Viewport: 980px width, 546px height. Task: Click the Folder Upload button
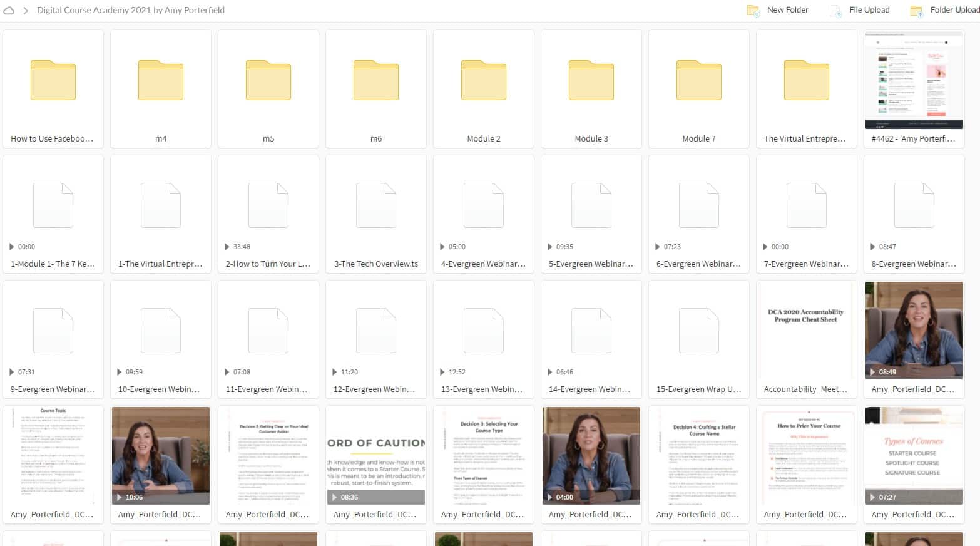click(x=944, y=10)
